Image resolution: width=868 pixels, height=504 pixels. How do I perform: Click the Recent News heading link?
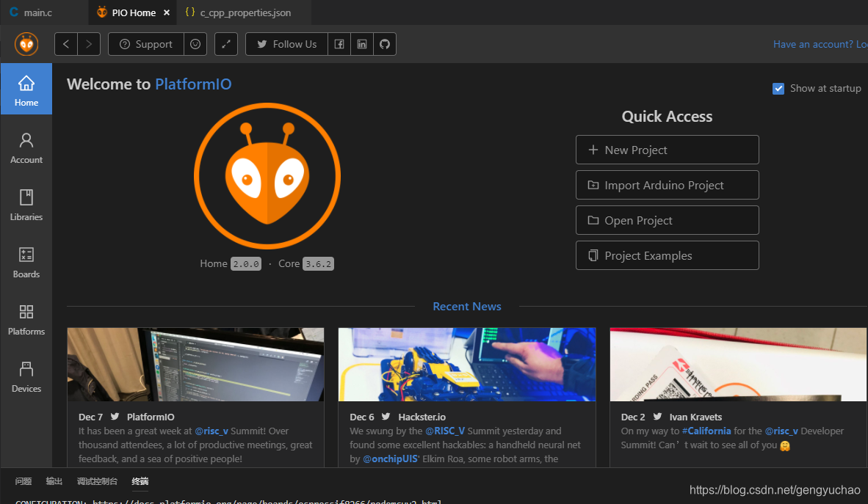point(466,307)
